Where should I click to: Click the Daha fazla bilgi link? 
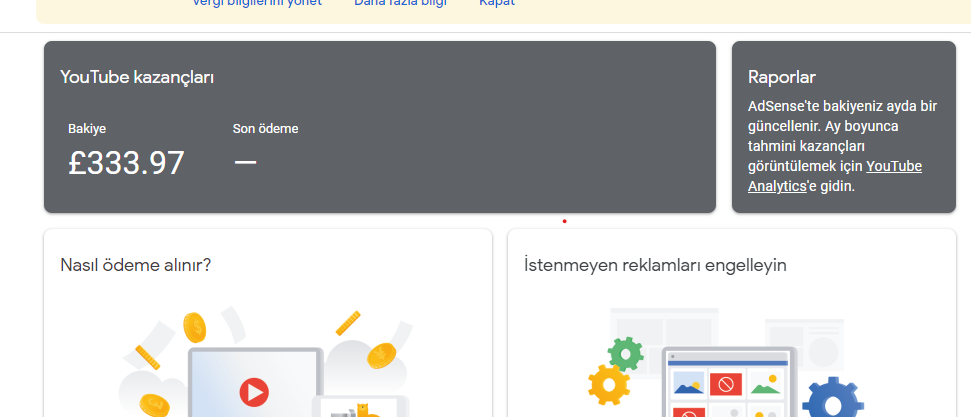tap(400, 2)
